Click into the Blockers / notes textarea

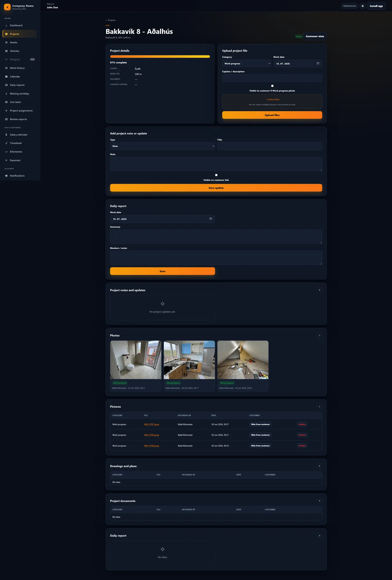coord(216,258)
